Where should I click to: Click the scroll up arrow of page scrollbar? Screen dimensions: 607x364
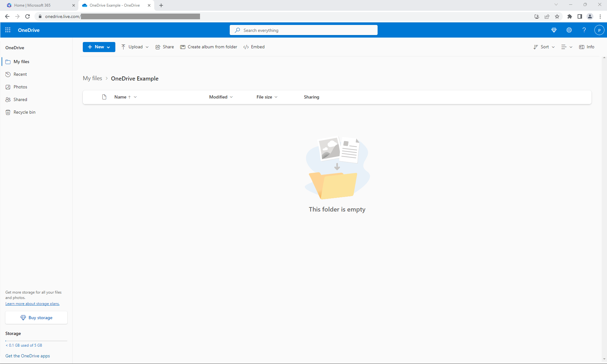604,58
